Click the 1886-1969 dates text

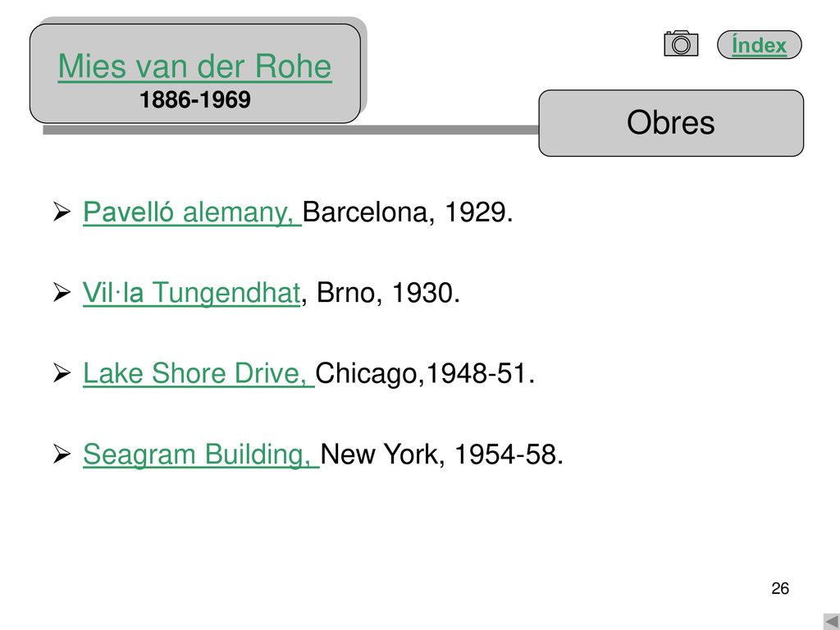click(x=195, y=99)
